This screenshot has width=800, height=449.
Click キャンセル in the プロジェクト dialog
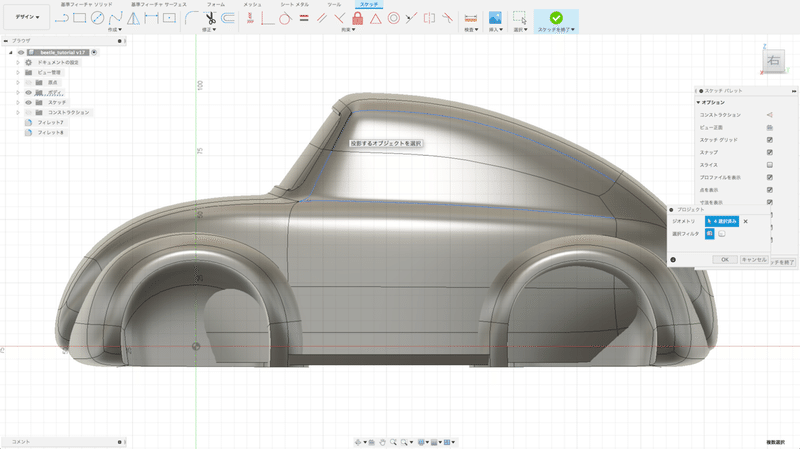click(752, 259)
